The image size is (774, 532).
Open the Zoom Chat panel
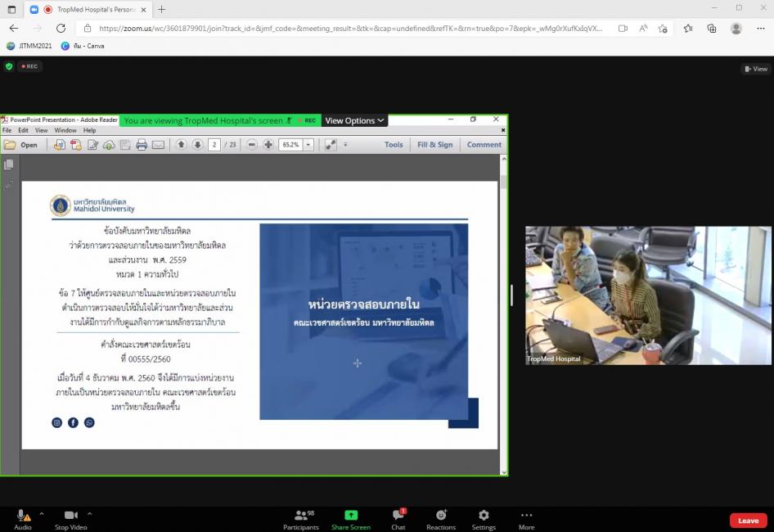(398, 520)
